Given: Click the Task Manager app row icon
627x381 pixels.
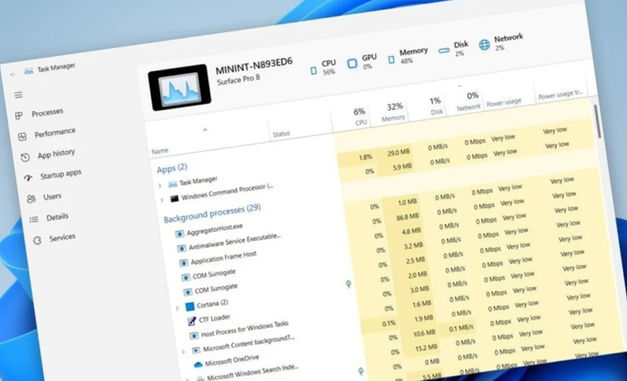Looking at the screenshot, I should point(172,184).
